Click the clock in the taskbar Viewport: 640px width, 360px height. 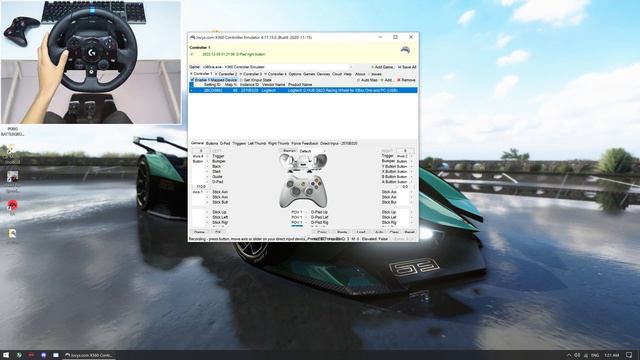[x=611, y=355]
